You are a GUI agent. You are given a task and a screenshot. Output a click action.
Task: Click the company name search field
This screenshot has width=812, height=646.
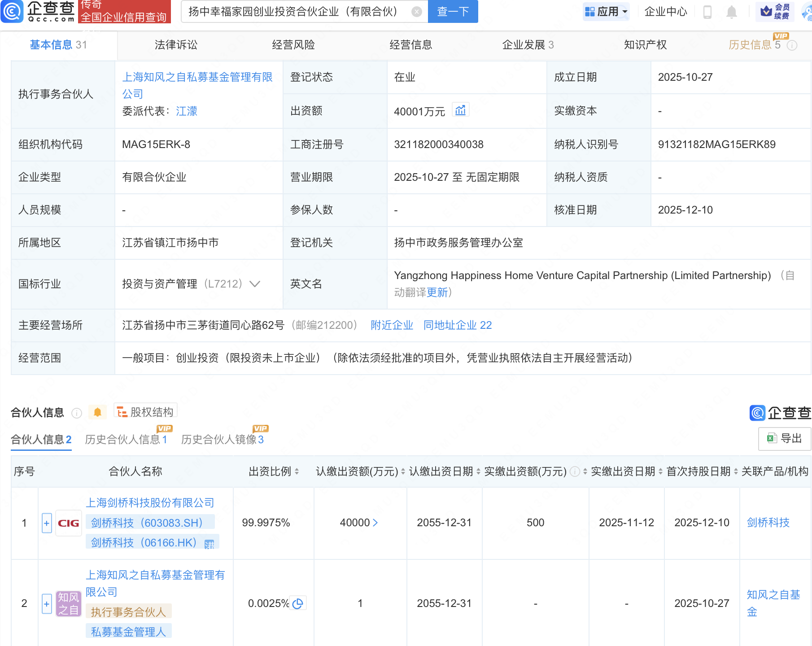[x=296, y=12]
